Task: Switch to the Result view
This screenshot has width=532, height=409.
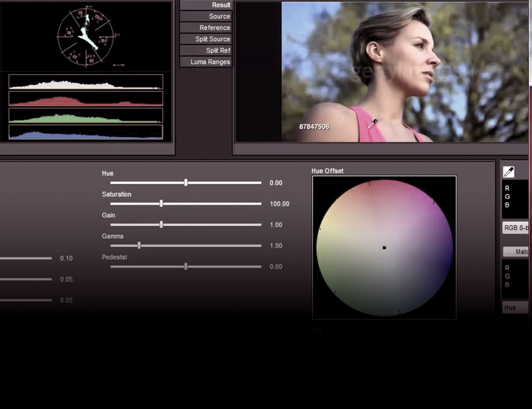Action: click(x=206, y=5)
